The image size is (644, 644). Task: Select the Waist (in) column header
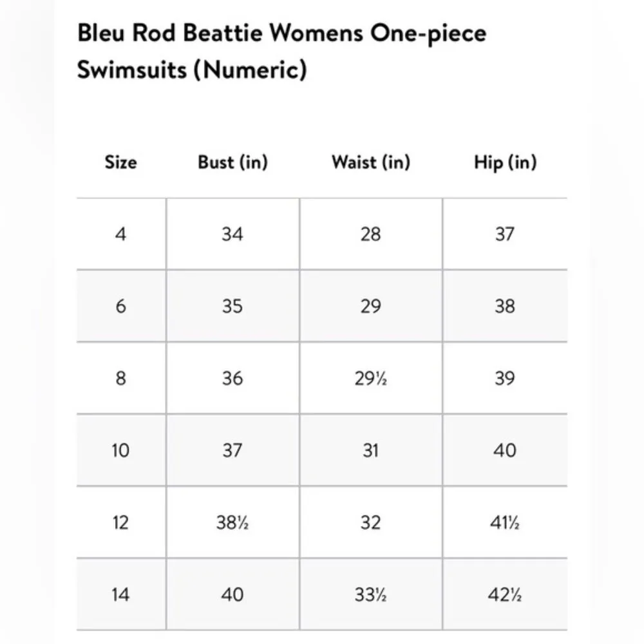coord(370,162)
